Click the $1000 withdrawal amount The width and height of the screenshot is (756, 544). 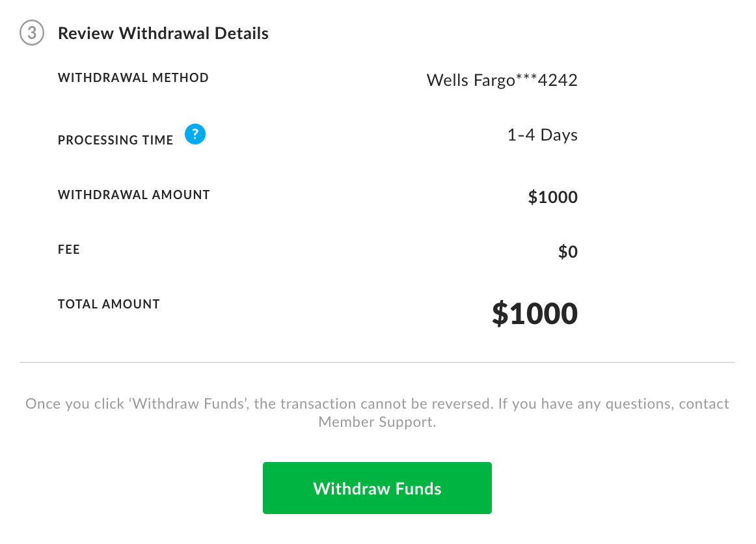(x=552, y=197)
